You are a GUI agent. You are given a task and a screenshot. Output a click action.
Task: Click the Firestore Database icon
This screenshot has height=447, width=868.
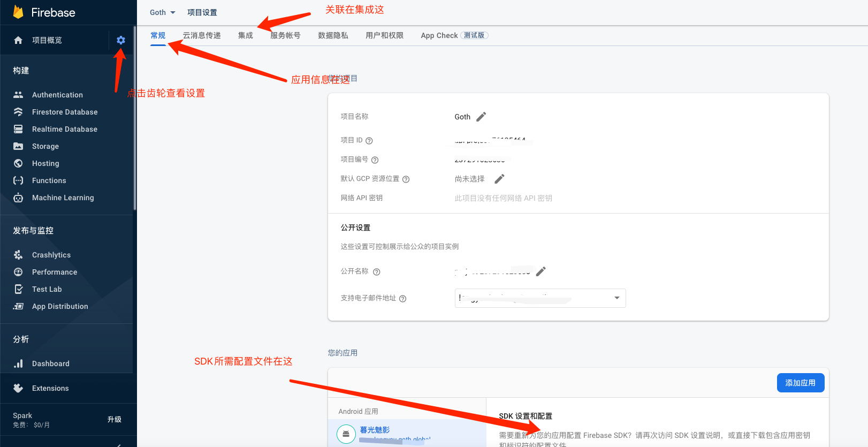point(18,112)
